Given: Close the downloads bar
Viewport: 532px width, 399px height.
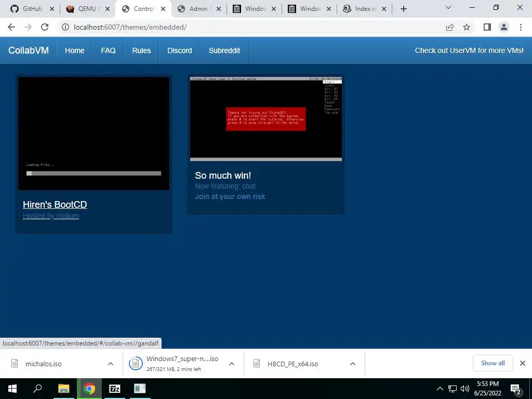Looking at the screenshot, I should coord(523,363).
